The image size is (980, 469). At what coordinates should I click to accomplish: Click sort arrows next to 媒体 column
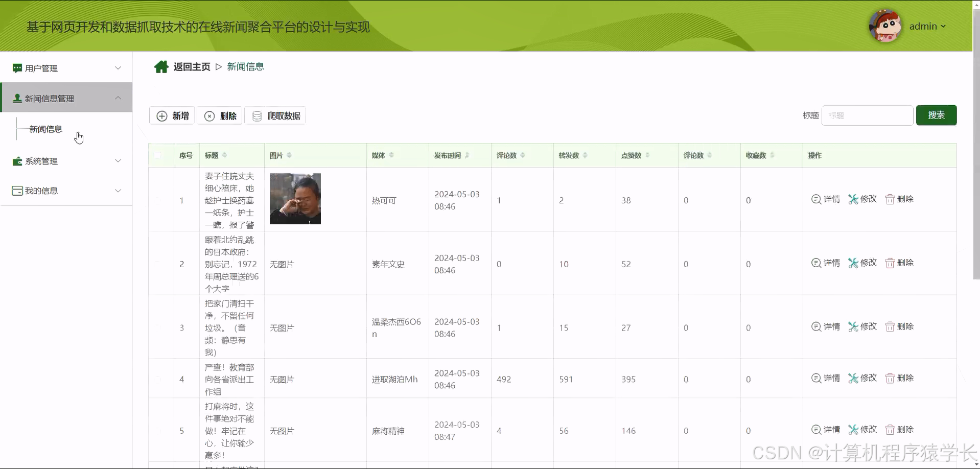click(x=391, y=155)
